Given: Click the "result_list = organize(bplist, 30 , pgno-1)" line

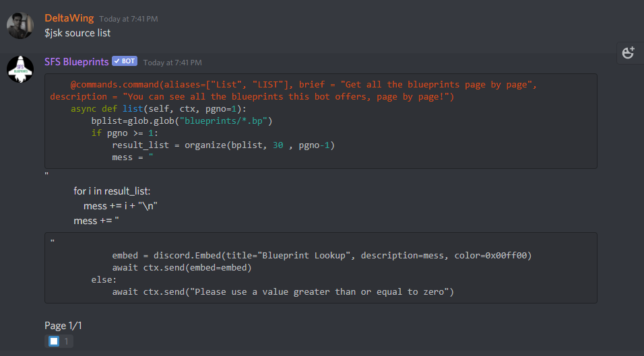Looking at the screenshot, I should tap(224, 145).
